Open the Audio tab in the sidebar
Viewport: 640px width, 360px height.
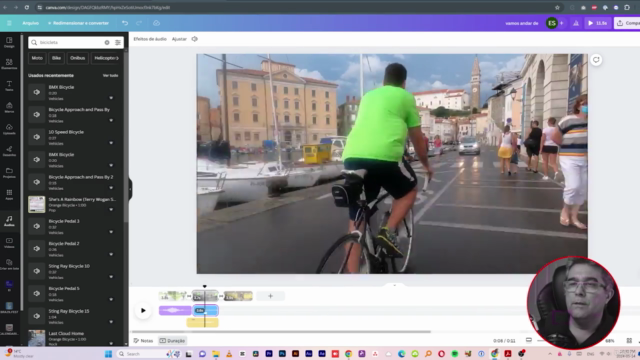(x=9, y=221)
